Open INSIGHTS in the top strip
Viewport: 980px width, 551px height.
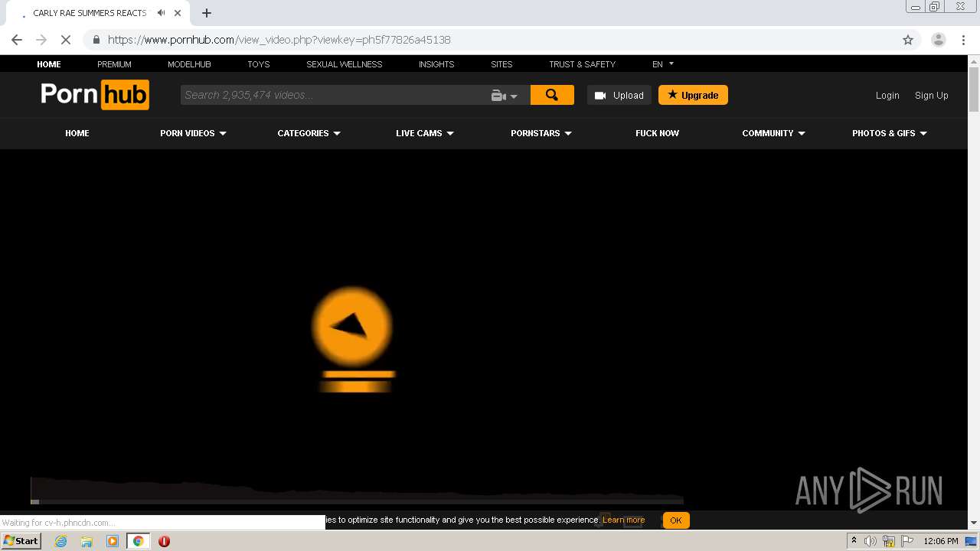pos(436,64)
